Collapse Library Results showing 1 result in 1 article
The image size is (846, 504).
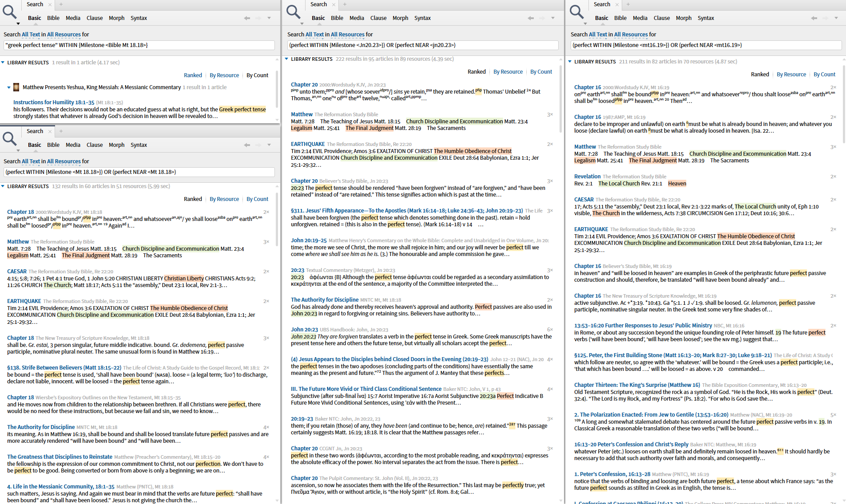click(3, 63)
